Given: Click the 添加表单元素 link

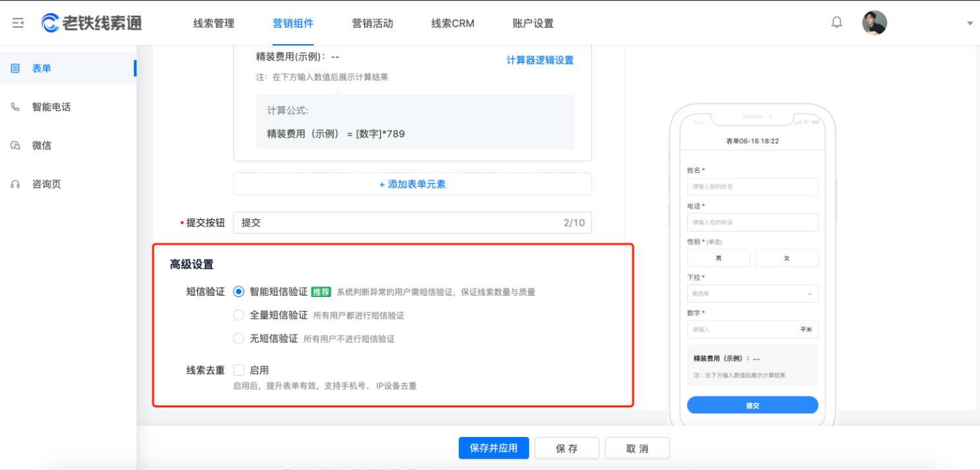Looking at the screenshot, I should (412, 184).
